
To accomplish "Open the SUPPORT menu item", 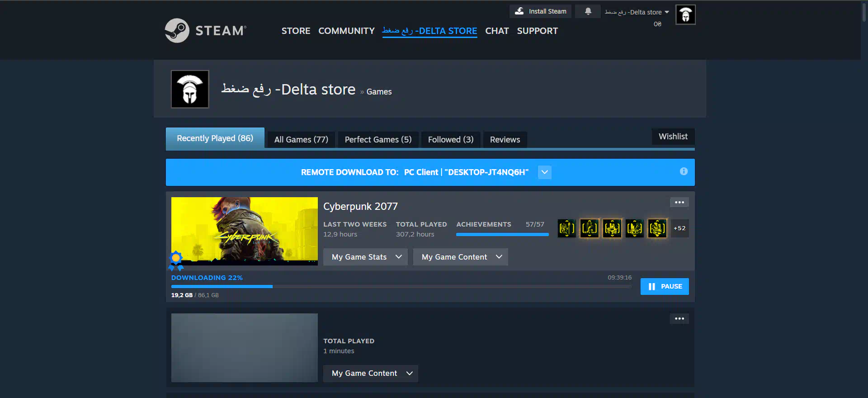I will 537,31.
